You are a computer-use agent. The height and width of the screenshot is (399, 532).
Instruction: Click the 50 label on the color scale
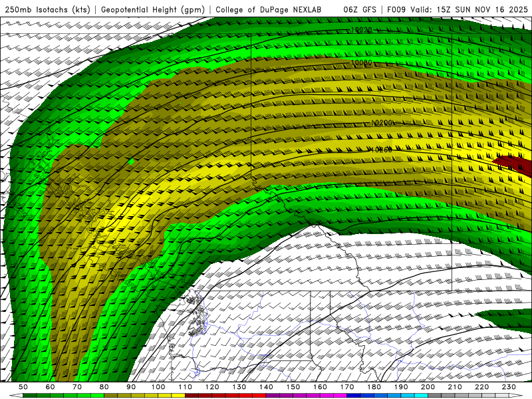point(23,387)
